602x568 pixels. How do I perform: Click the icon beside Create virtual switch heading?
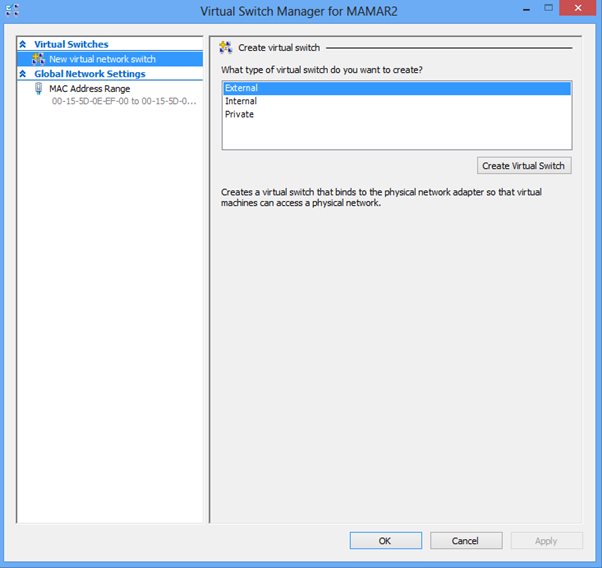225,47
